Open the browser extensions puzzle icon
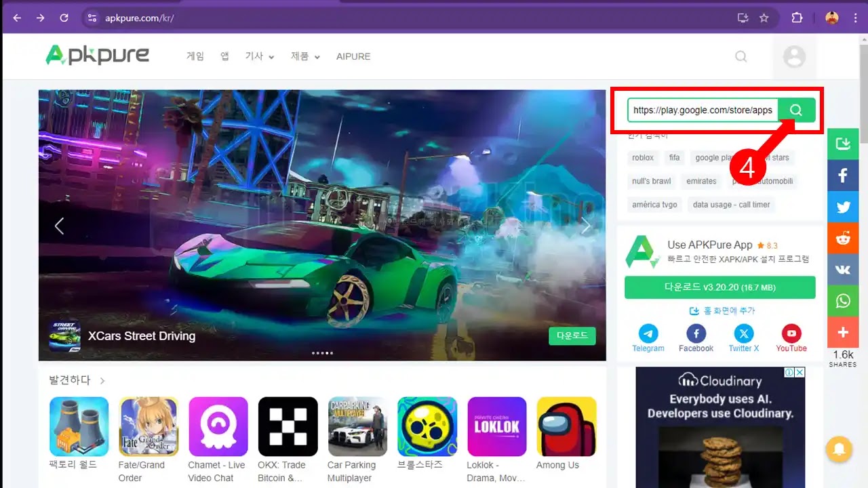Screen dimensions: 868x488 click(x=797, y=18)
